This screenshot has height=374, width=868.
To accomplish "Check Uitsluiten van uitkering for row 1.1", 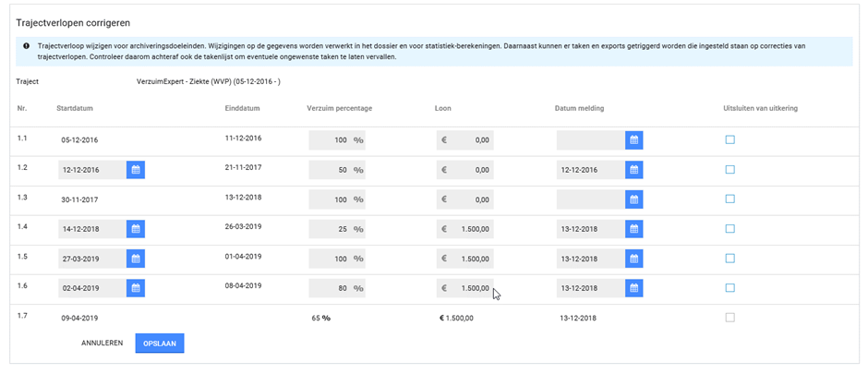I will pyautogui.click(x=729, y=140).
